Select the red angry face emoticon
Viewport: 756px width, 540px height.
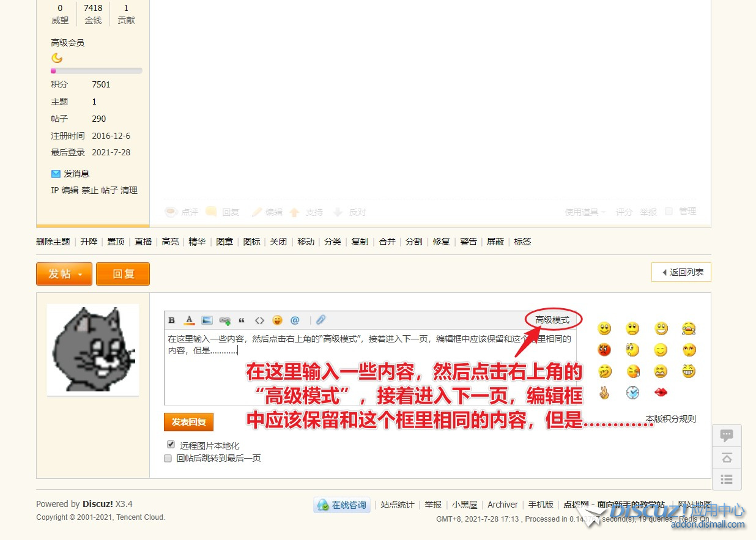click(604, 350)
